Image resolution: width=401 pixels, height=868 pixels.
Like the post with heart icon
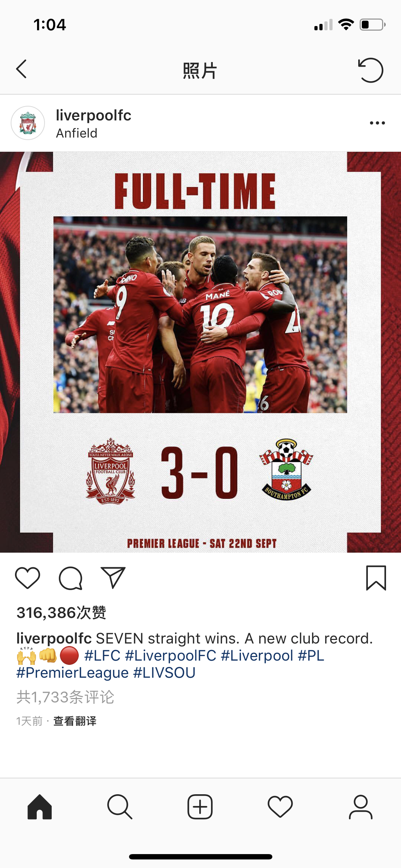click(x=27, y=578)
